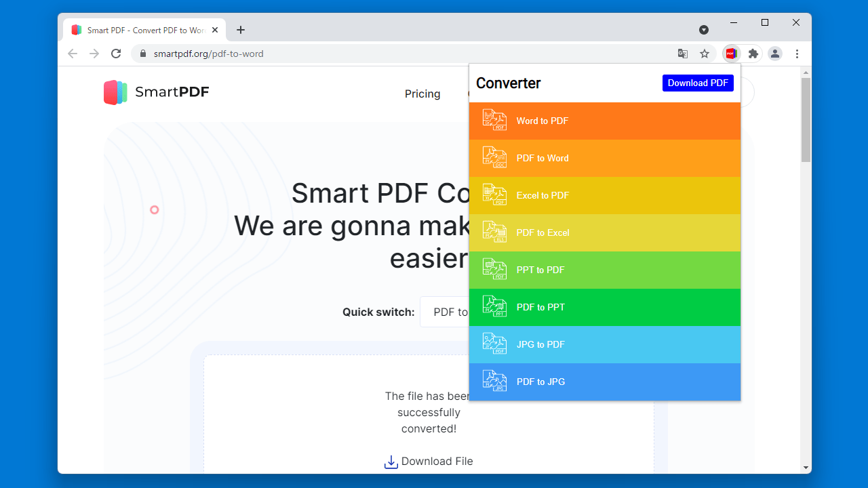View site lock information
The image size is (868, 488).
[142, 54]
